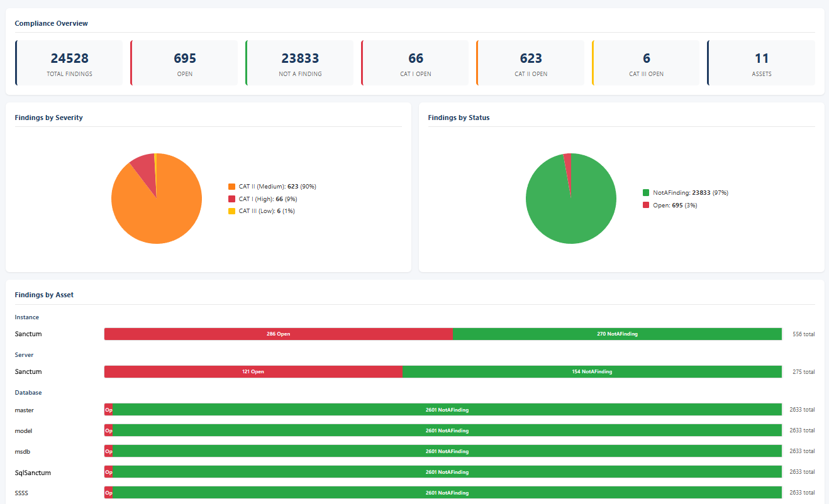Click the orange CAT II (Medium) legend swatch
Screen dimensions: 829x504
coord(231,187)
